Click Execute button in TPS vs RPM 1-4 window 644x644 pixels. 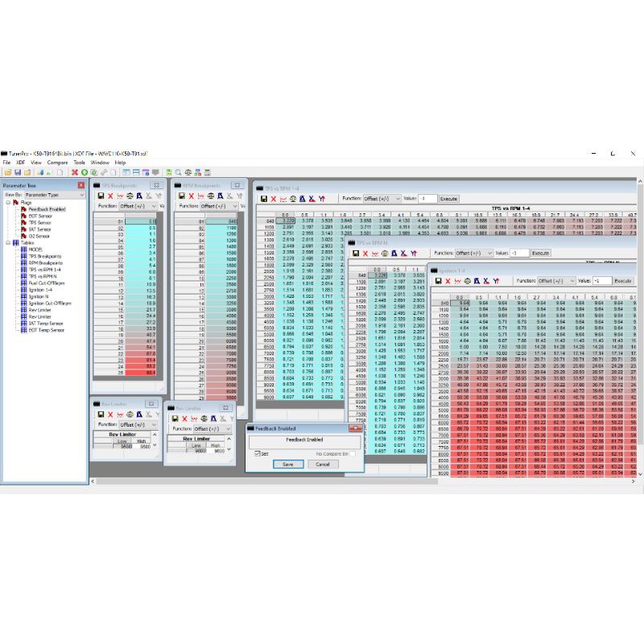coord(448,198)
